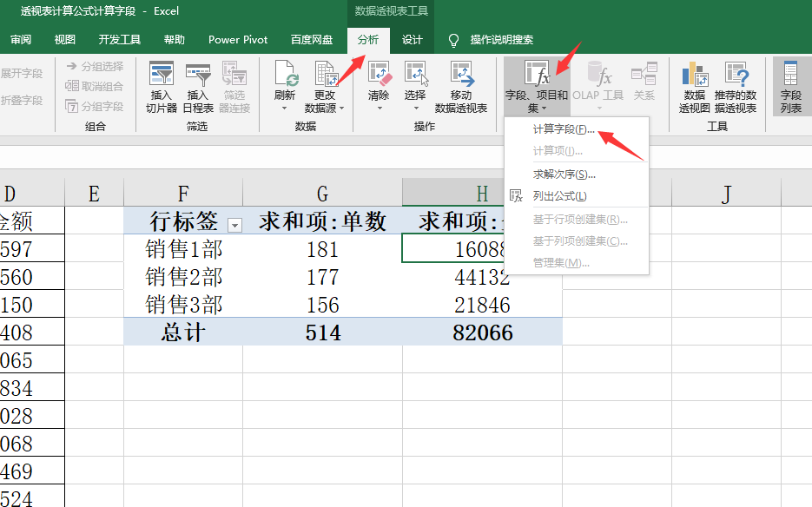
Task: Choose 基于列项创建集(C)... entry
Action: click(577, 241)
